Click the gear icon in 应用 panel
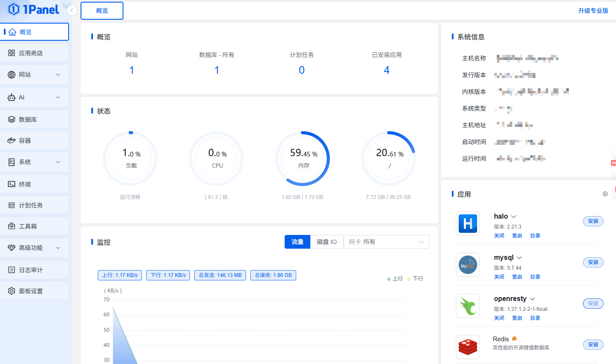 pos(605,194)
